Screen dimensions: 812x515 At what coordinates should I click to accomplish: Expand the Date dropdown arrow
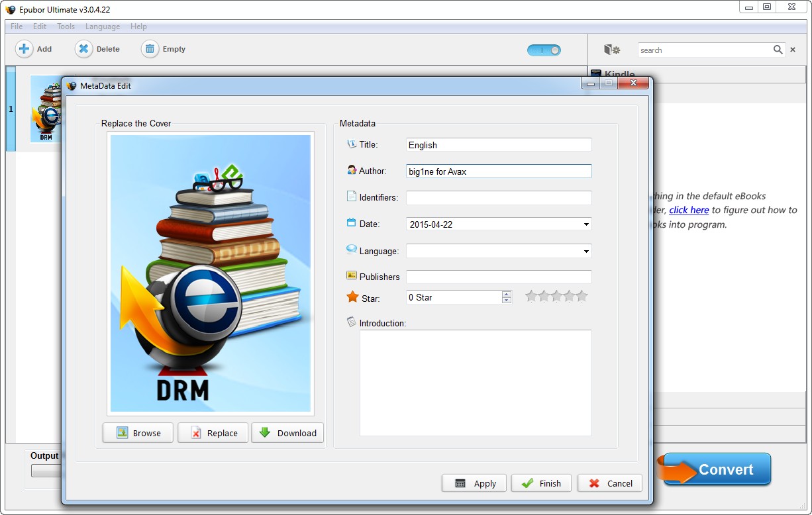[586, 224]
